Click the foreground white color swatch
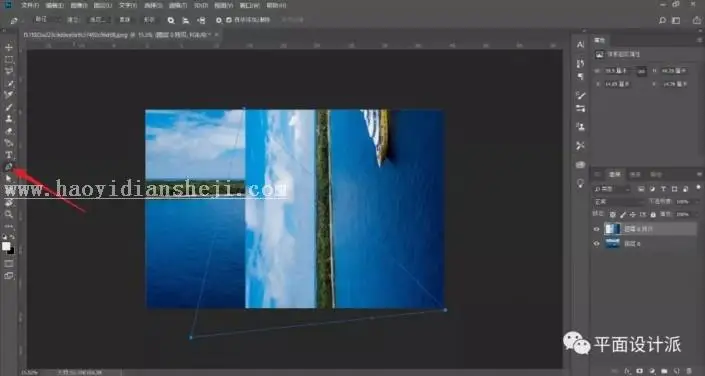This screenshot has height=376, width=705. click(x=6, y=246)
